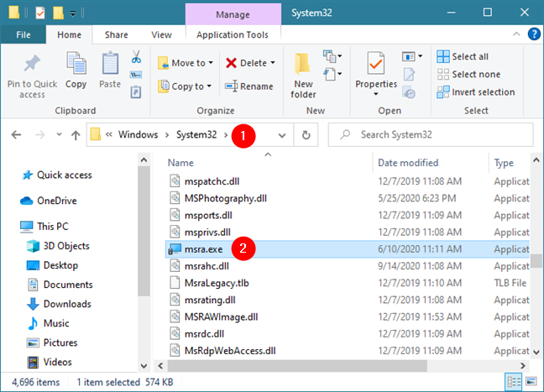This screenshot has width=544, height=392.
Task: Open the New item dropdown icon
Action: coord(332,56)
